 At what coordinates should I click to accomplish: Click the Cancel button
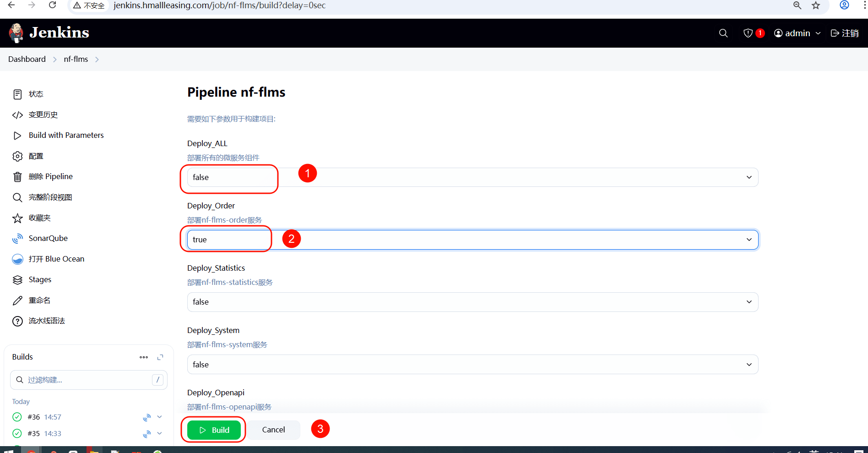273,430
